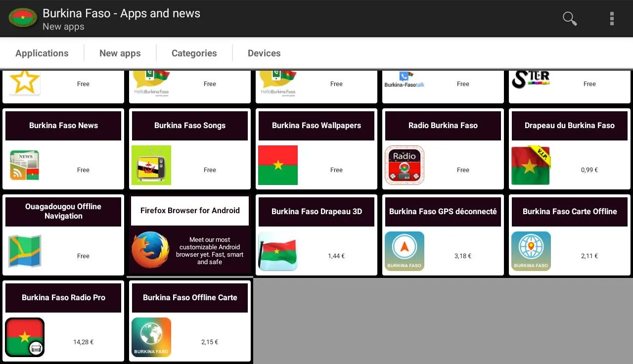Select the Burkina Faso Drapeau 3D title
This screenshot has height=364, width=633.
click(x=316, y=212)
